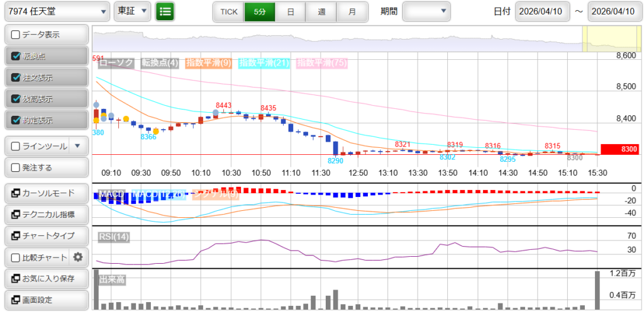
Task: Select the 週 weekly chart tab
Action: (x=321, y=12)
